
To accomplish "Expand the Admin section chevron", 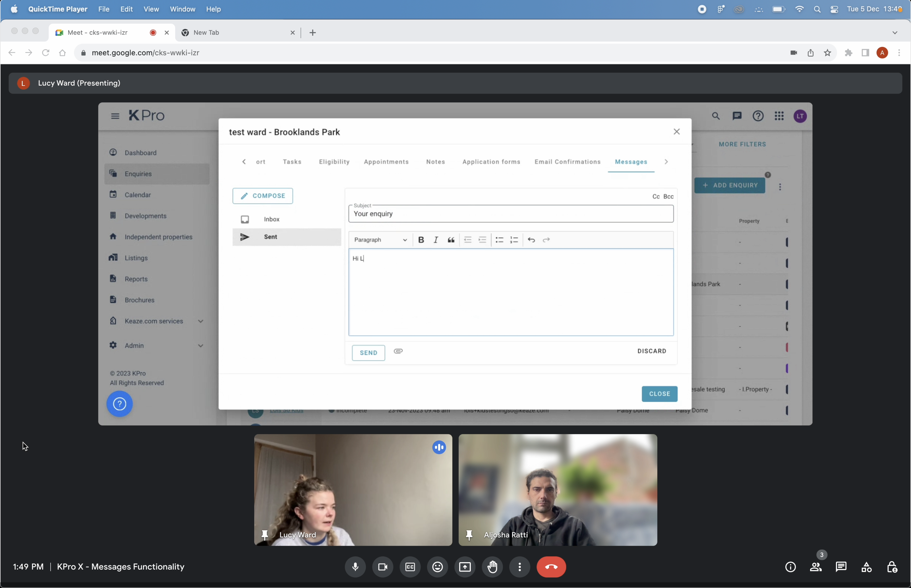I will click(x=200, y=345).
